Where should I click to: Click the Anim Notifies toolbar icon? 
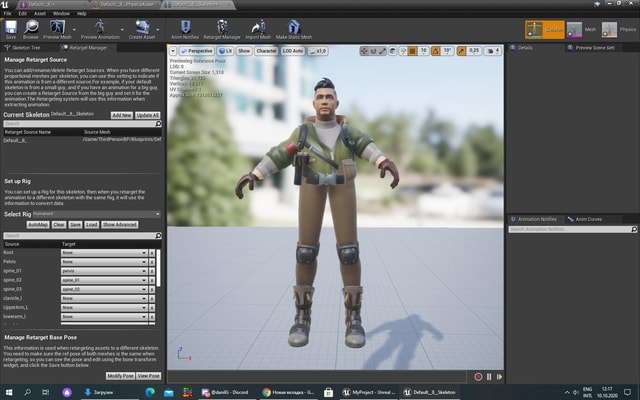pos(184,27)
